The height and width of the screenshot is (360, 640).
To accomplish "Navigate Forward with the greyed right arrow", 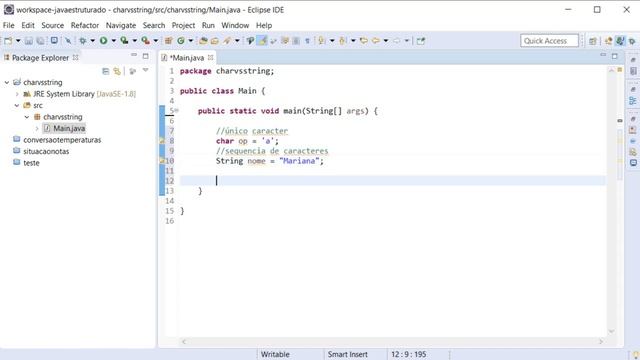I will 397,40.
